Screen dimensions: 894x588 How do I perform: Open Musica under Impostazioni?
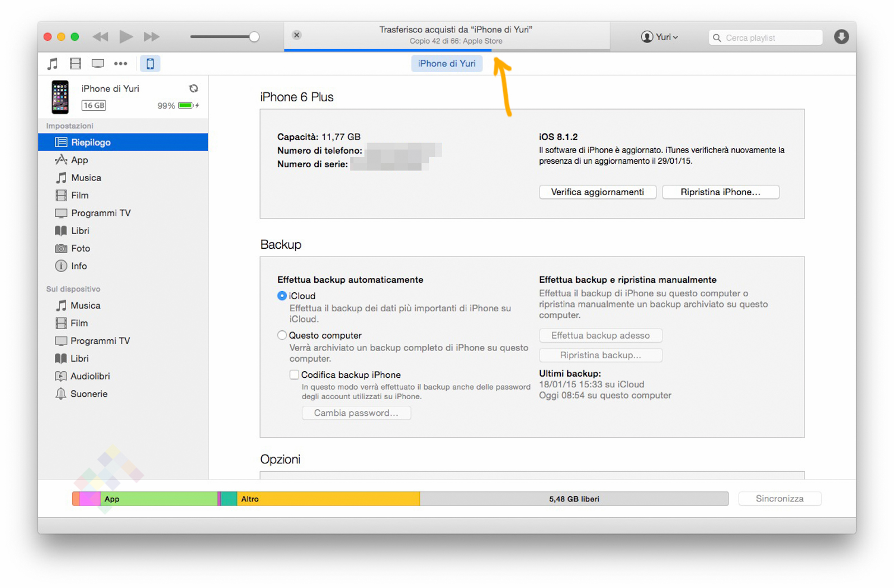123,178
